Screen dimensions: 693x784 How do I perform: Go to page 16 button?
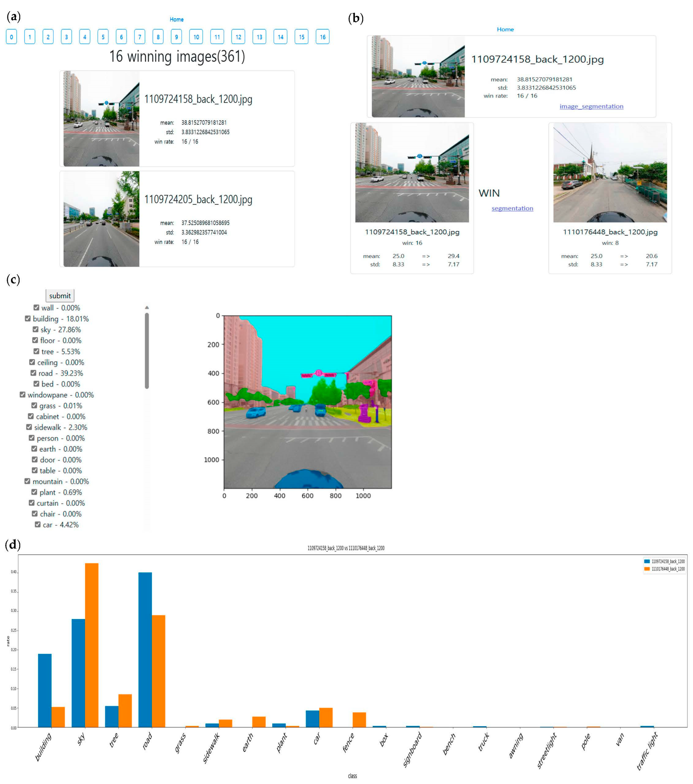tap(322, 37)
